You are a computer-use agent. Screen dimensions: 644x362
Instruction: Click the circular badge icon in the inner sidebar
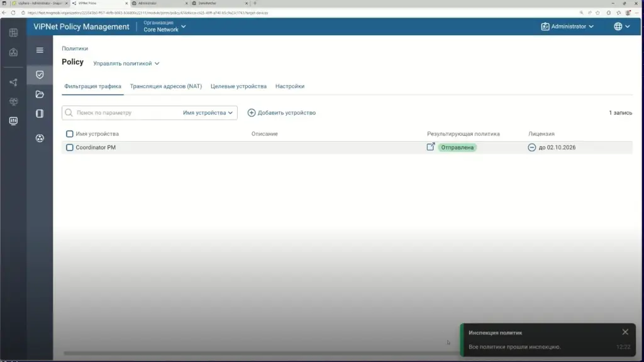(40, 139)
